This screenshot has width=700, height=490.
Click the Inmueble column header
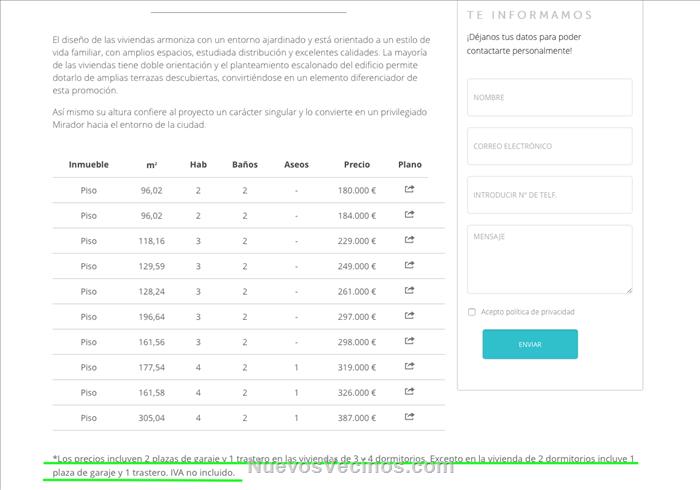tap(88, 164)
